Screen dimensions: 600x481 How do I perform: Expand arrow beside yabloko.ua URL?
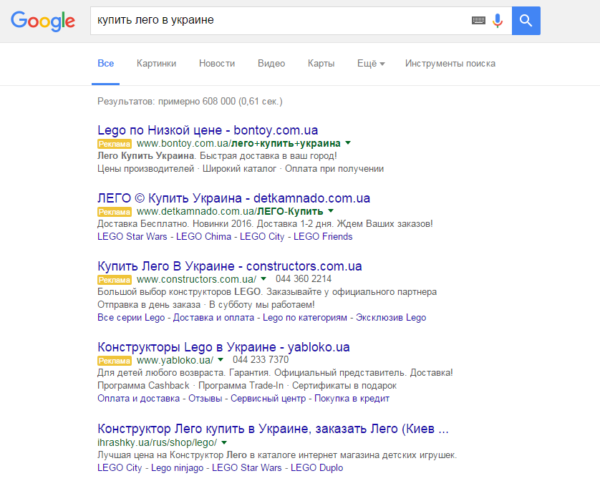[220, 360]
